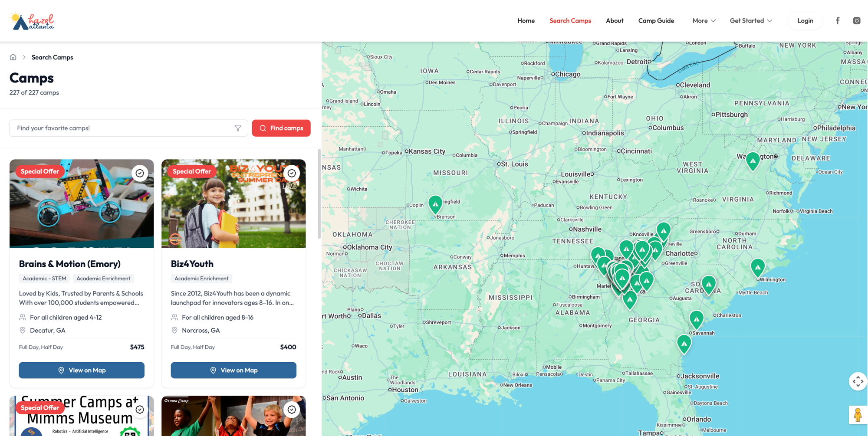The width and height of the screenshot is (868, 436).
Task: Open the Camp Guide menu item
Action: [656, 20]
